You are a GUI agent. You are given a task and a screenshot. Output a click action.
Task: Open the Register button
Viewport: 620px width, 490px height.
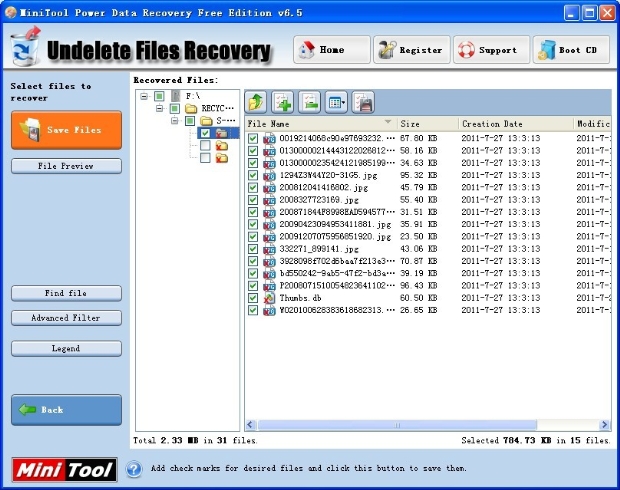tap(412, 50)
